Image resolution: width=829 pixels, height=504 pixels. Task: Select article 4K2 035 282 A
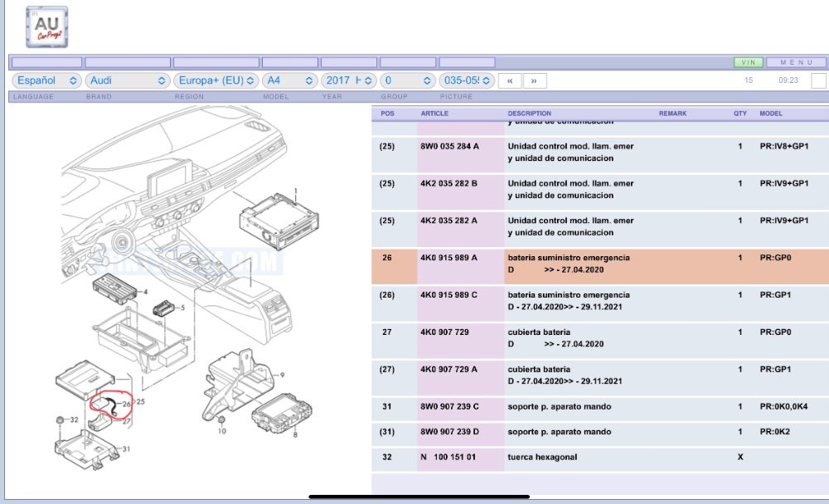pos(448,220)
